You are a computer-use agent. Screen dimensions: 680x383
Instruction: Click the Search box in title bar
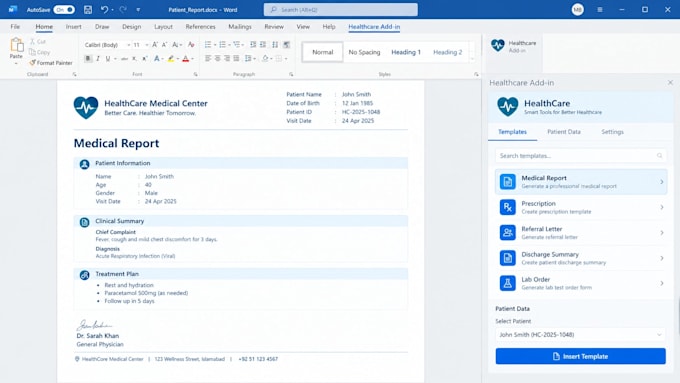click(341, 10)
